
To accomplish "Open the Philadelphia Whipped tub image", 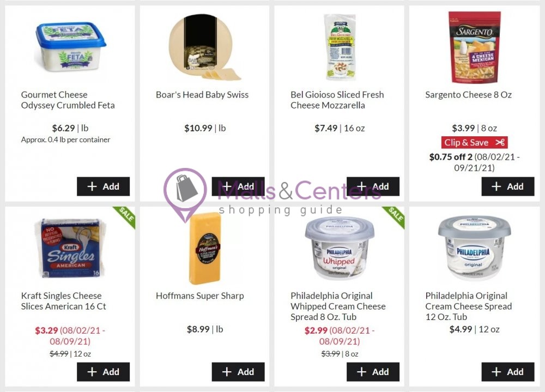I will point(339,249).
